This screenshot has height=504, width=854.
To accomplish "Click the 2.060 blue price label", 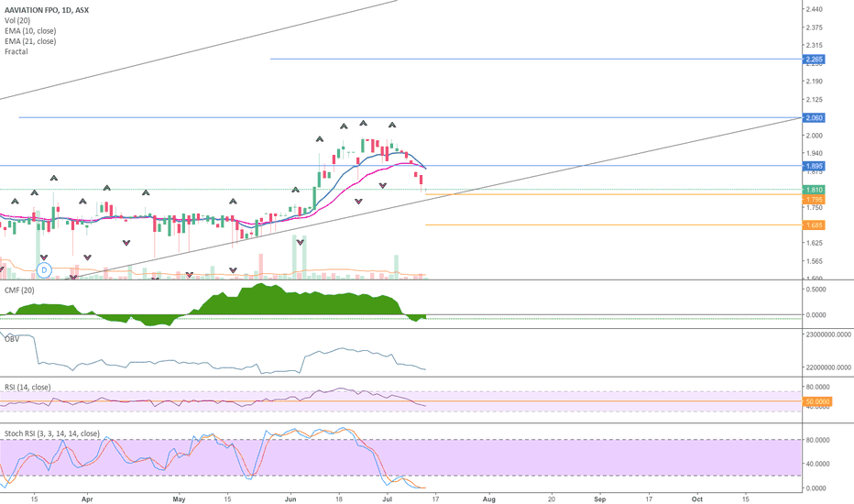I will [815, 117].
